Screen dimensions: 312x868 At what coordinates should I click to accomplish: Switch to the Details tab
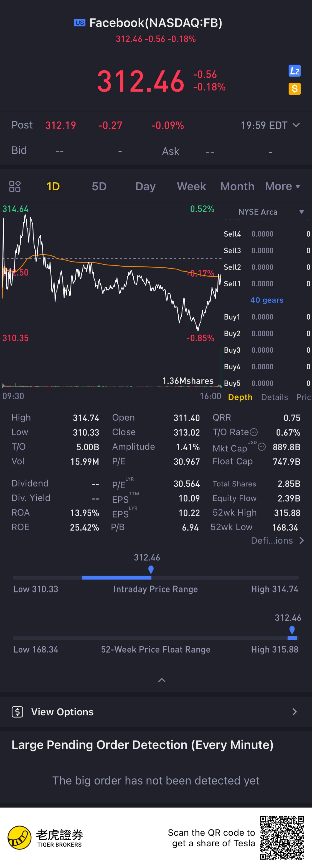[x=274, y=397]
